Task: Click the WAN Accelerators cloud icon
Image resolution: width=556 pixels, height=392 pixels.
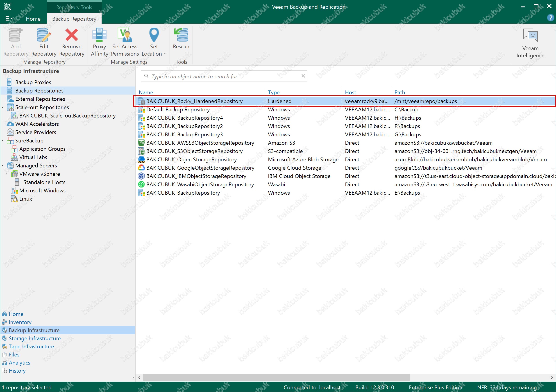Action: [x=10, y=124]
